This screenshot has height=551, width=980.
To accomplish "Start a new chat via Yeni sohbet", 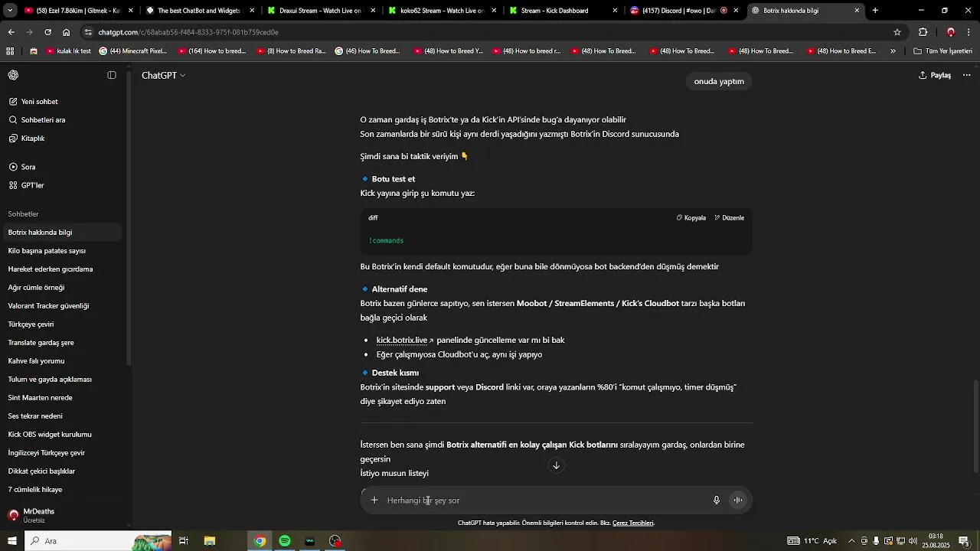I will [61, 102].
